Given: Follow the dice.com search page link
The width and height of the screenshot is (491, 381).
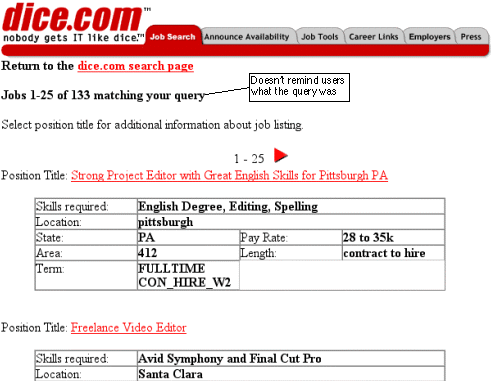Looking at the screenshot, I should (136, 66).
